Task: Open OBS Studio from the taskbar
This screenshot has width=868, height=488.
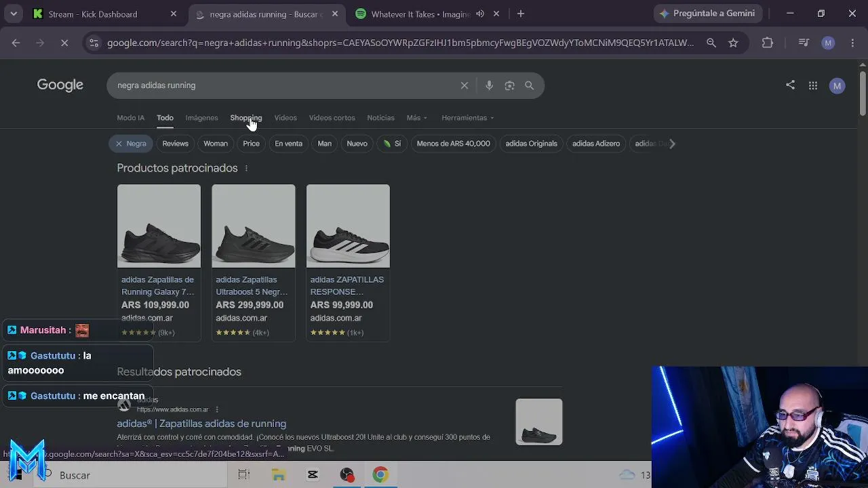Action: click(x=347, y=475)
